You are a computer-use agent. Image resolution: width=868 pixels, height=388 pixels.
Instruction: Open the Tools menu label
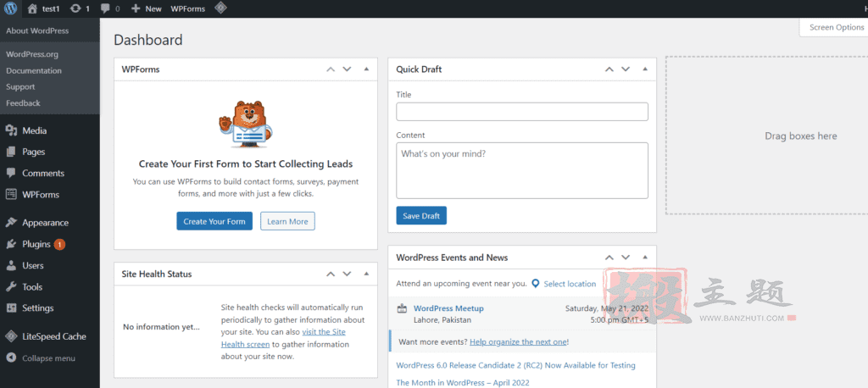[32, 286]
